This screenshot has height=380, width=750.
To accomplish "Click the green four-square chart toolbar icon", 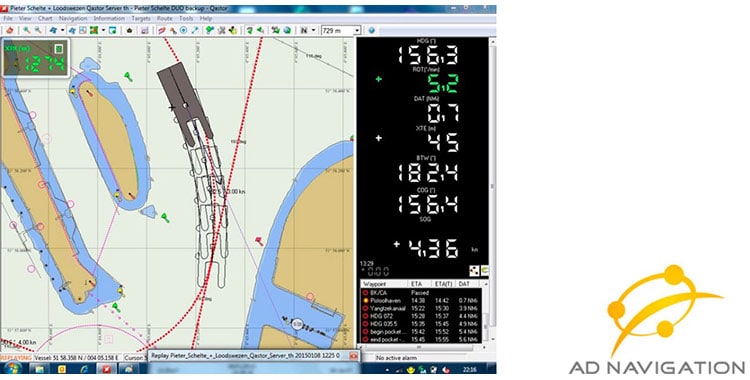I will [93, 30].
